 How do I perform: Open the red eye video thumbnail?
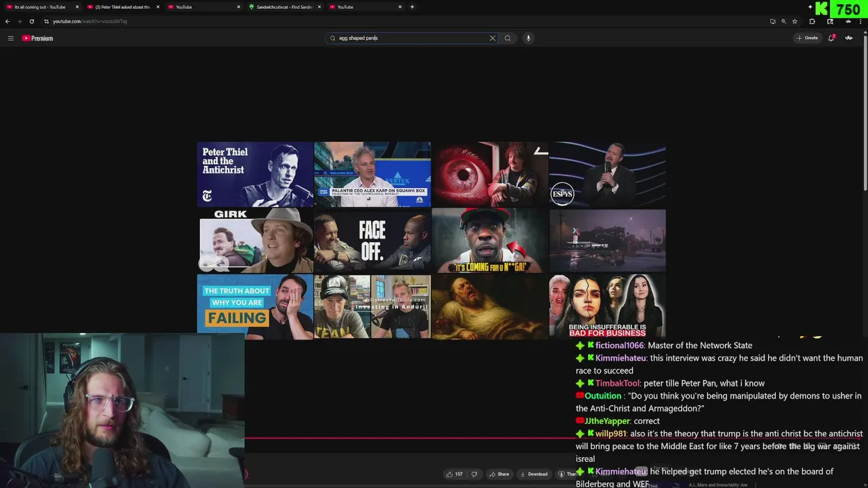[x=490, y=174]
